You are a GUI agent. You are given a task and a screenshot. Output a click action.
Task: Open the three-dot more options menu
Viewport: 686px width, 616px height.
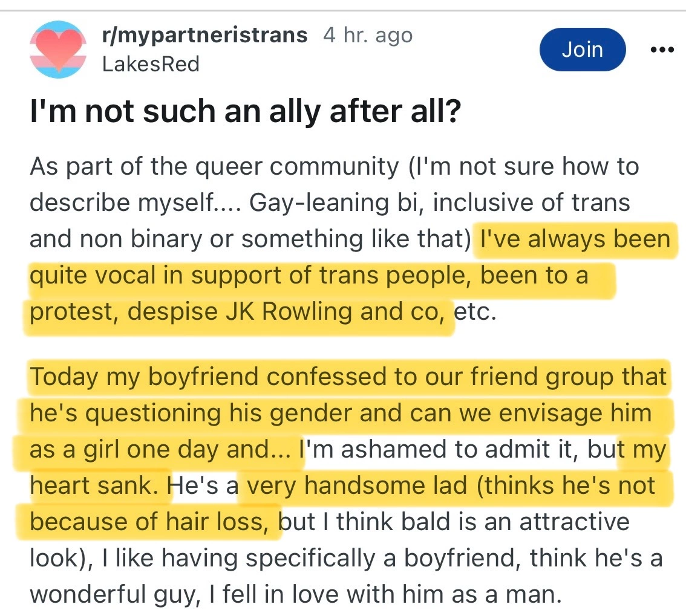[x=661, y=50]
